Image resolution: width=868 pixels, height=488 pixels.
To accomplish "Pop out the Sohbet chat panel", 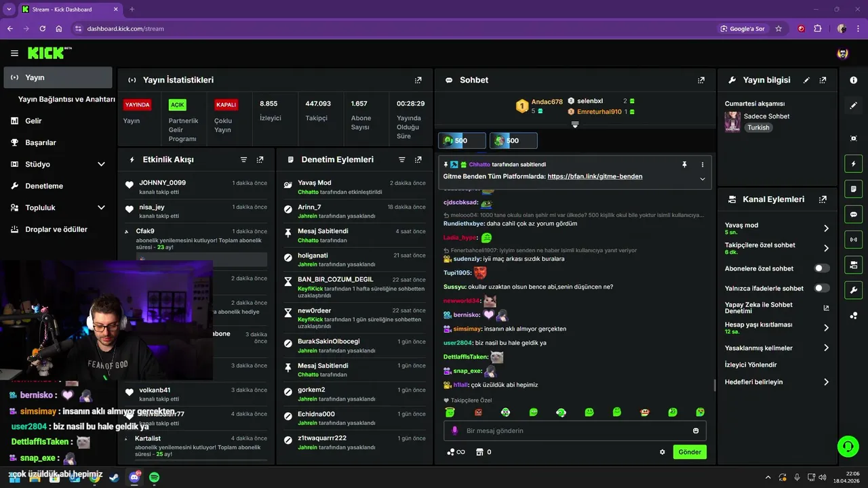I will pos(701,80).
